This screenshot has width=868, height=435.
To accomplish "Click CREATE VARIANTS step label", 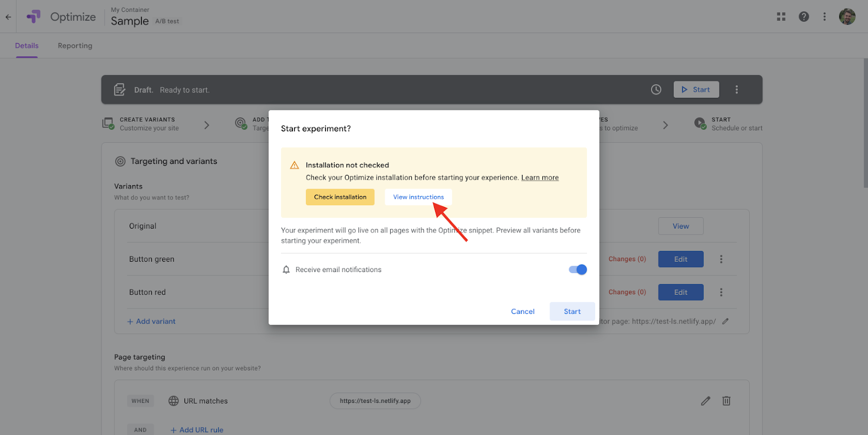I will 147,119.
